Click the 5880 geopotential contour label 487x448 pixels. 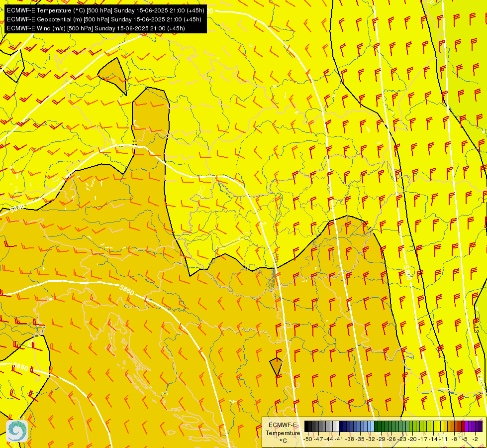pos(21,367)
